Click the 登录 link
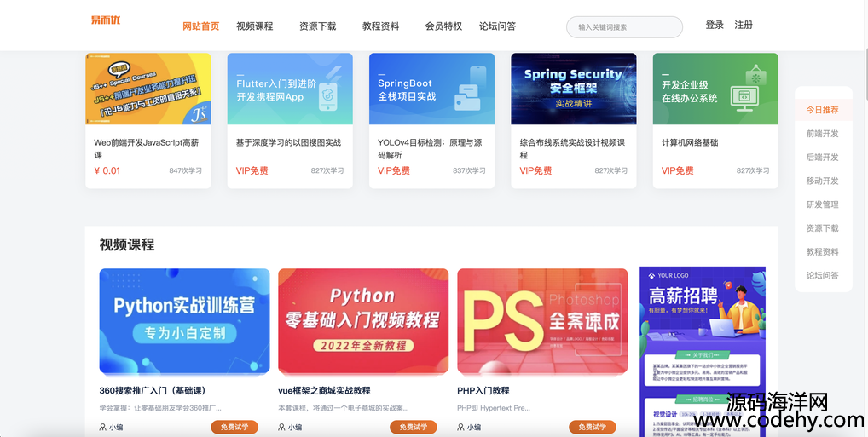 (x=715, y=25)
